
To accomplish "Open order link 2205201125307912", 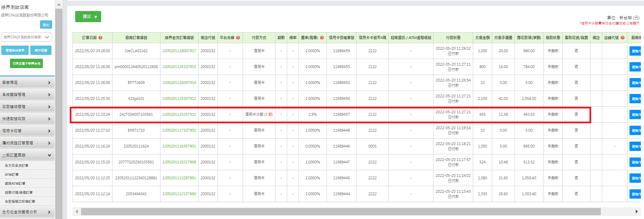I will [179, 98].
